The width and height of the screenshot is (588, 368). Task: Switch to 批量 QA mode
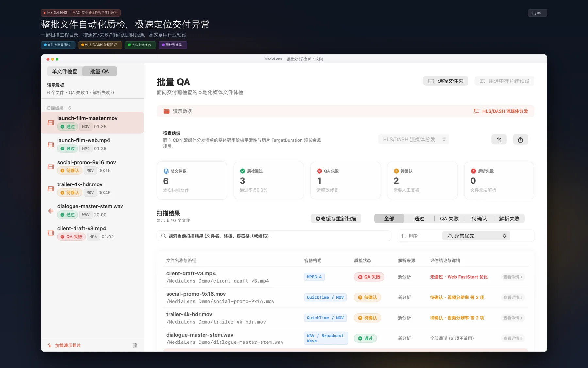[100, 71]
